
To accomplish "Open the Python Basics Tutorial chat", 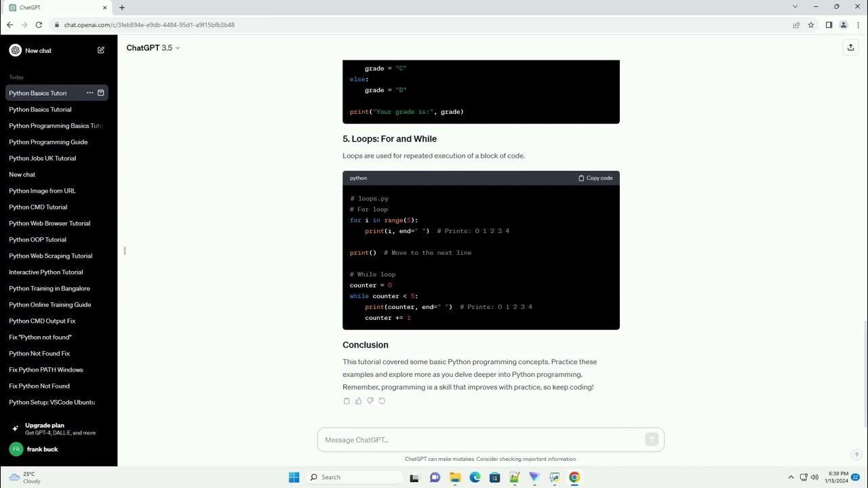I will coord(58,109).
